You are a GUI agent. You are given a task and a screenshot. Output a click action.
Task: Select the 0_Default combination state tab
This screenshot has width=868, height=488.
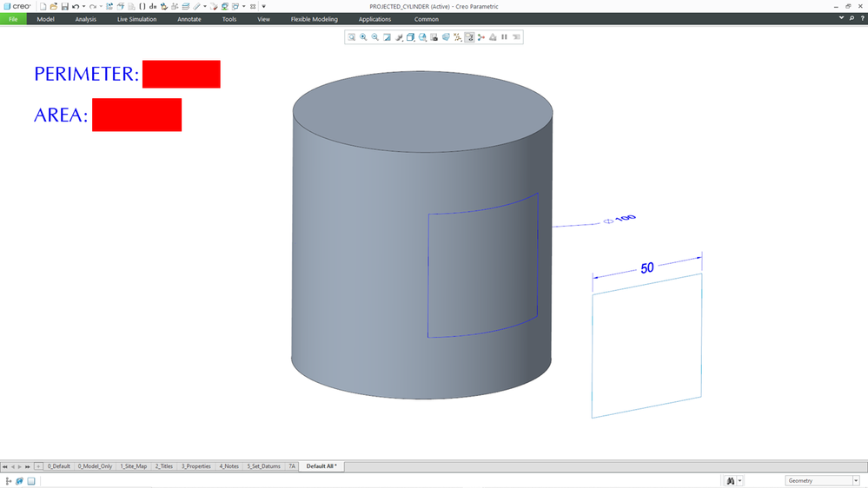pyautogui.click(x=59, y=466)
